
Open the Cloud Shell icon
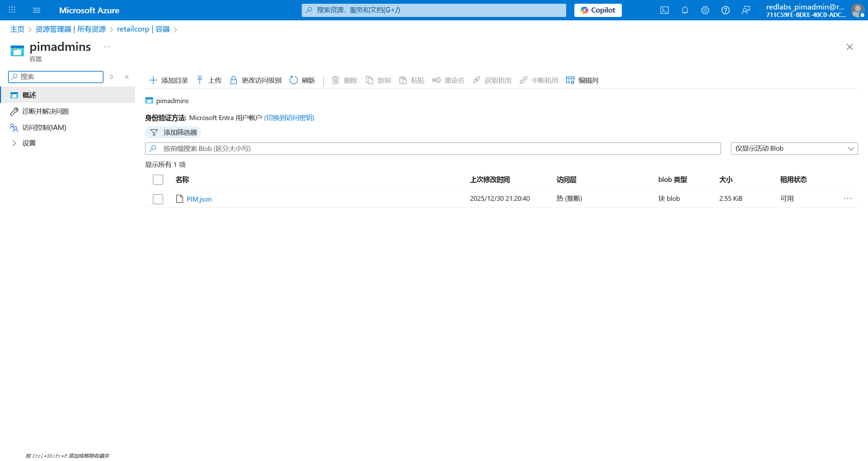tap(664, 10)
